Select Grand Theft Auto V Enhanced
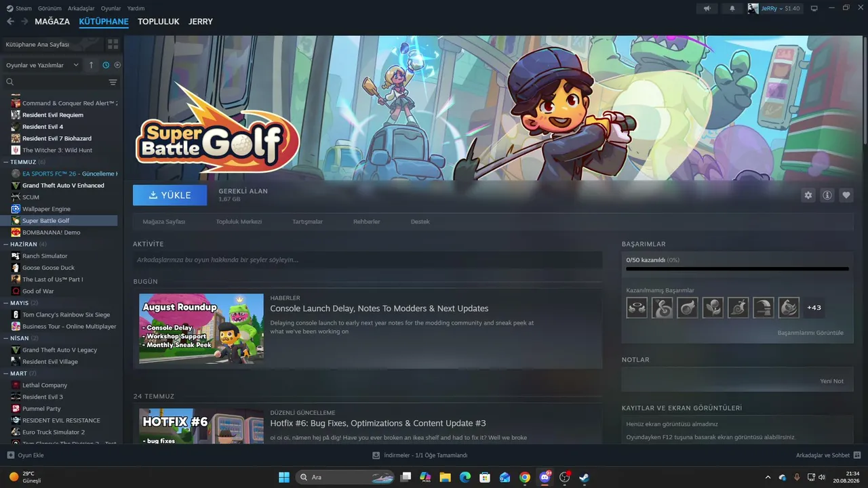Image resolution: width=868 pixels, height=488 pixels. tap(63, 185)
